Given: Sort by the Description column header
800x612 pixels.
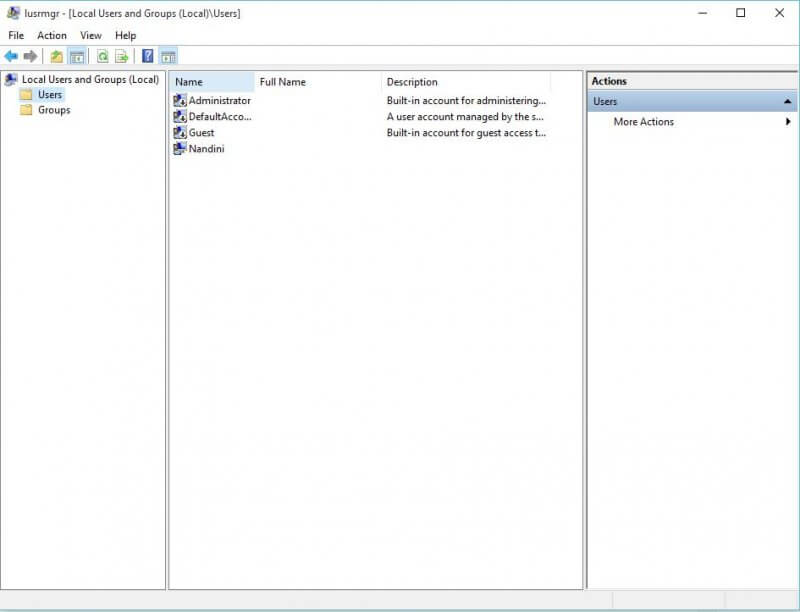Looking at the screenshot, I should coord(466,82).
